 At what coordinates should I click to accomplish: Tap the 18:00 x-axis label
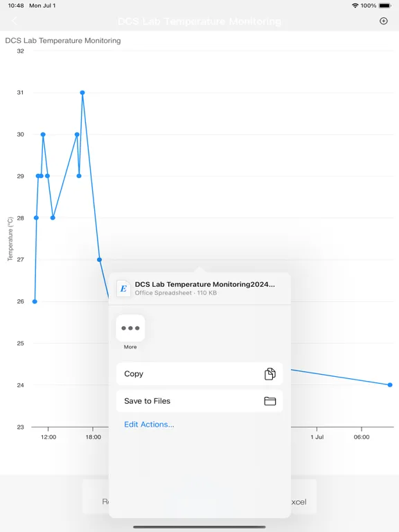[x=94, y=437]
